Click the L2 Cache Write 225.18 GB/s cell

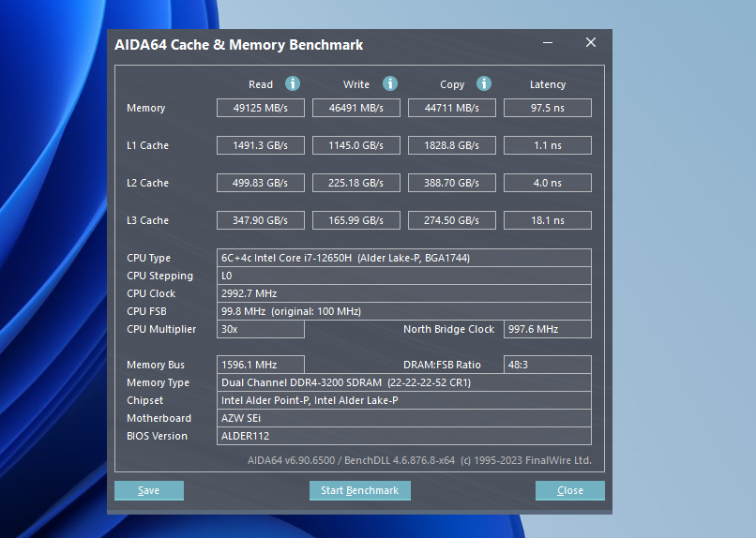[x=356, y=183]
